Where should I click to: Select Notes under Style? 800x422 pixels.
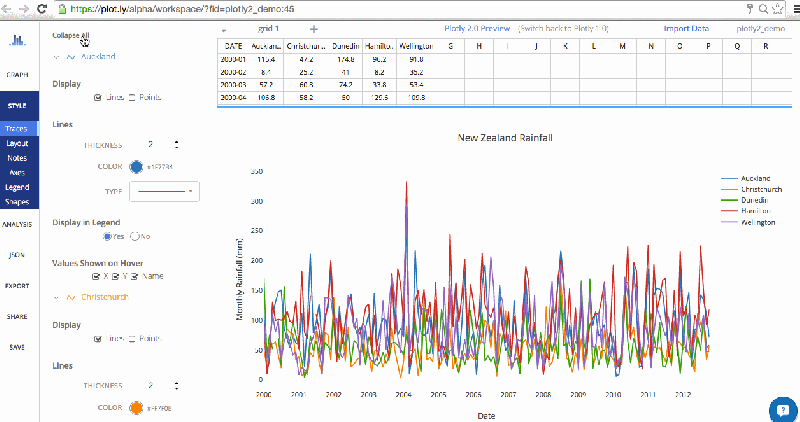click(x=17, y=158)
